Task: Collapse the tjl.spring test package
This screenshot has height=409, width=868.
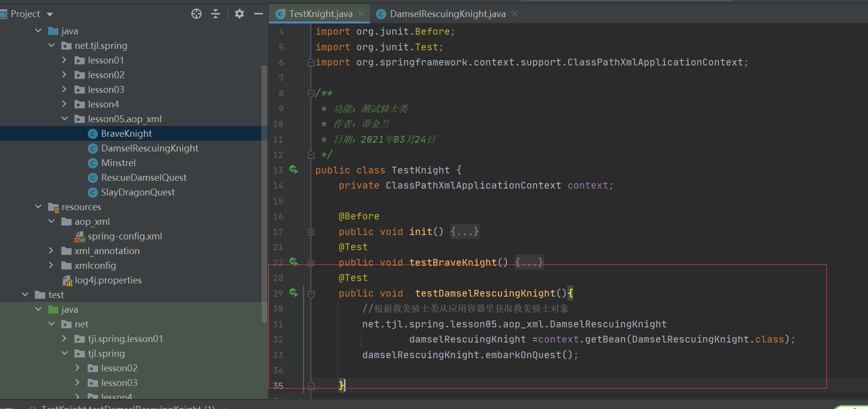Action: point(65,353)
